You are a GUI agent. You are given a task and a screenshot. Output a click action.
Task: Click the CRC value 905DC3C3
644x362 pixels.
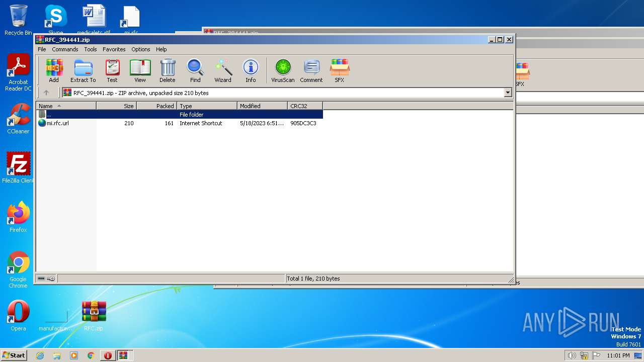303,123
